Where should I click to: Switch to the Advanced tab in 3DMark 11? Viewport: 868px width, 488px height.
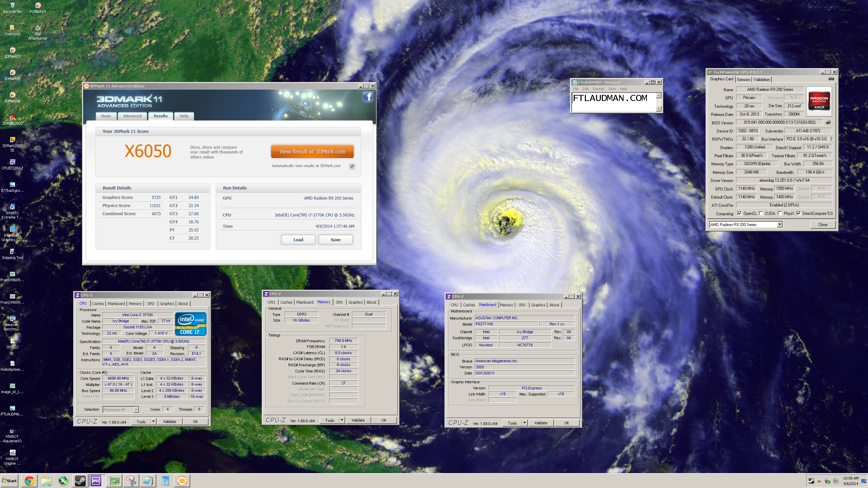(x=132, y=116)
